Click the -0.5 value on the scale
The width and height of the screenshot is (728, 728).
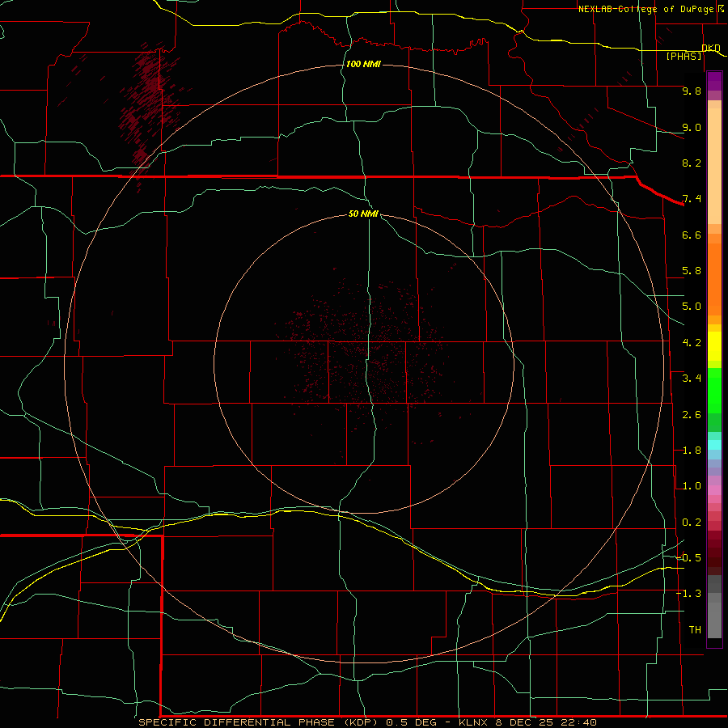click(689, 558)
